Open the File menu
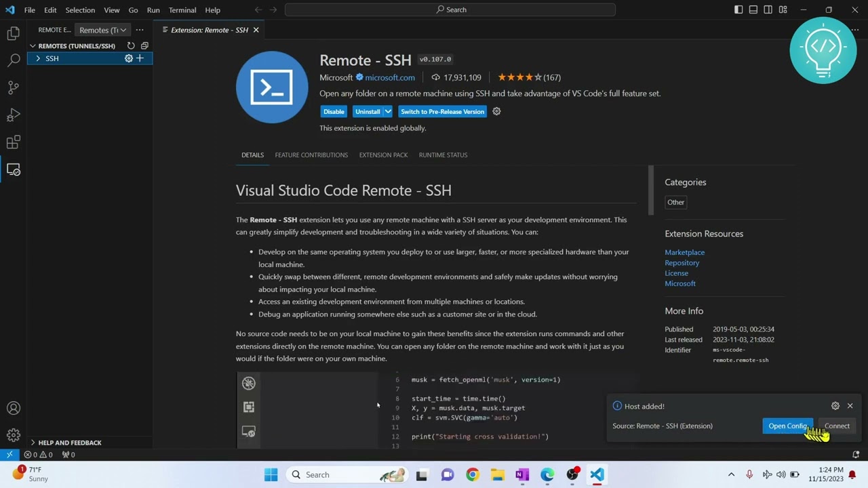 coord(30,10)
